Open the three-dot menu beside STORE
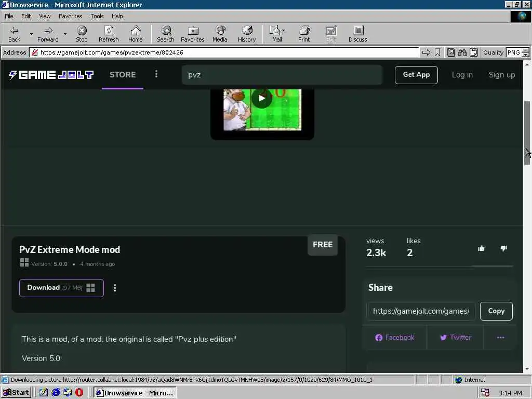 (156, 74)
